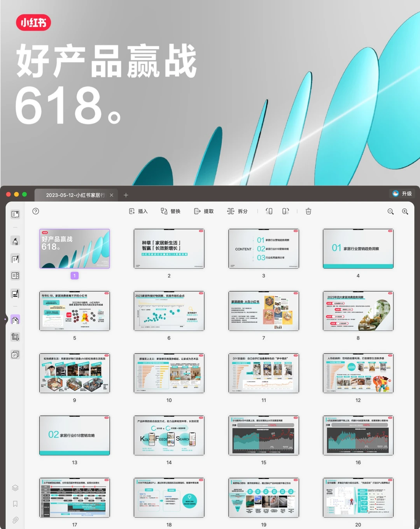Screen dimensions: 420x529
Task: Open a new tab with plus button
Action: pyautogui.click(x=126, y=195)
